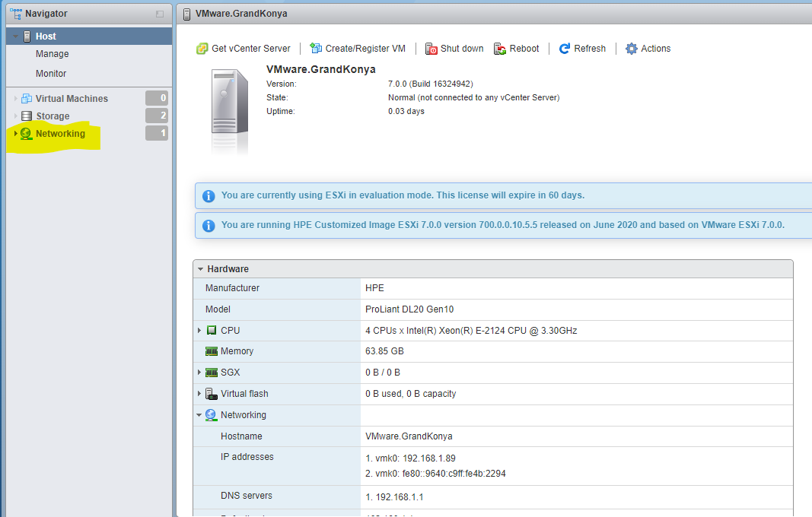Screen dimensions: 812x517
Task: Click the Storage icon in Navigator
Action: tap(27, 116)
